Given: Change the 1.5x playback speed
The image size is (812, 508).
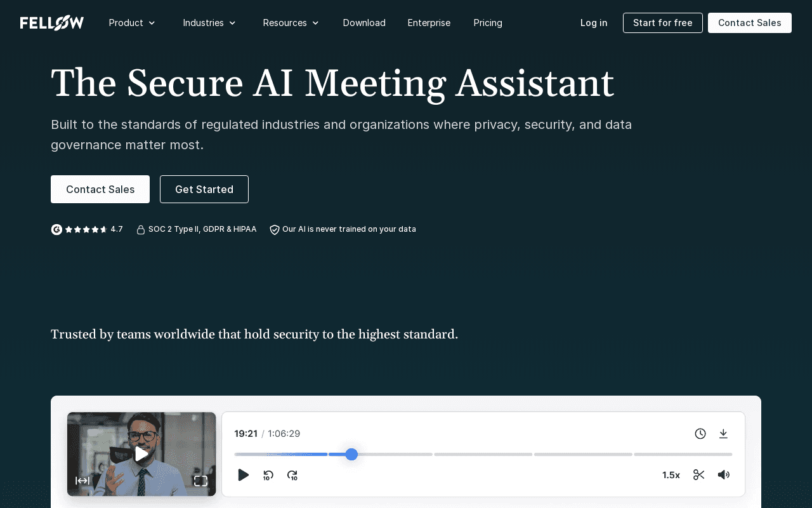Looking at the screenshot, I should pyautogui.click(x=671, y=475).
